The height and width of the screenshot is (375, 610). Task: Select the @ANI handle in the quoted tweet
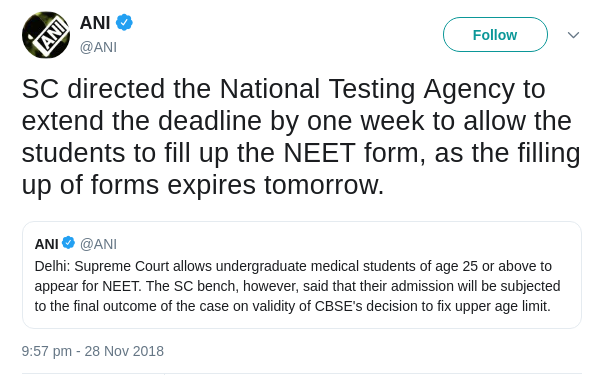tap(98, 244)
